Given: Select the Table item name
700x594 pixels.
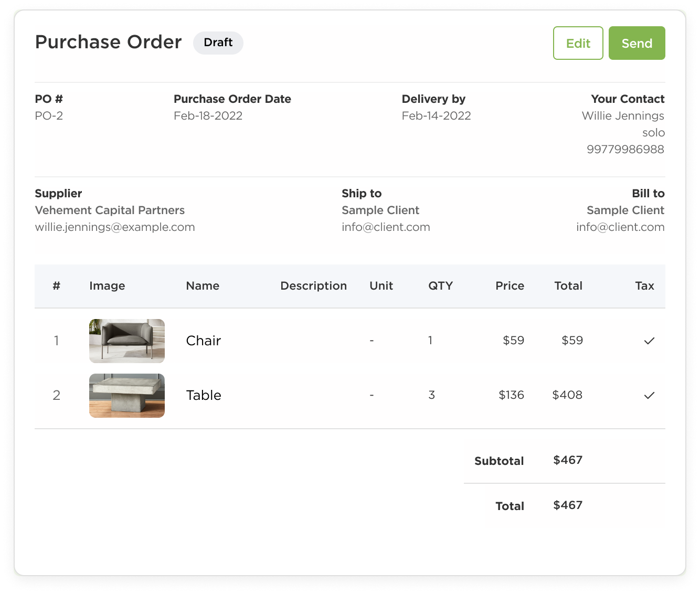Looking at the screenshot, I should coord(204,395).
